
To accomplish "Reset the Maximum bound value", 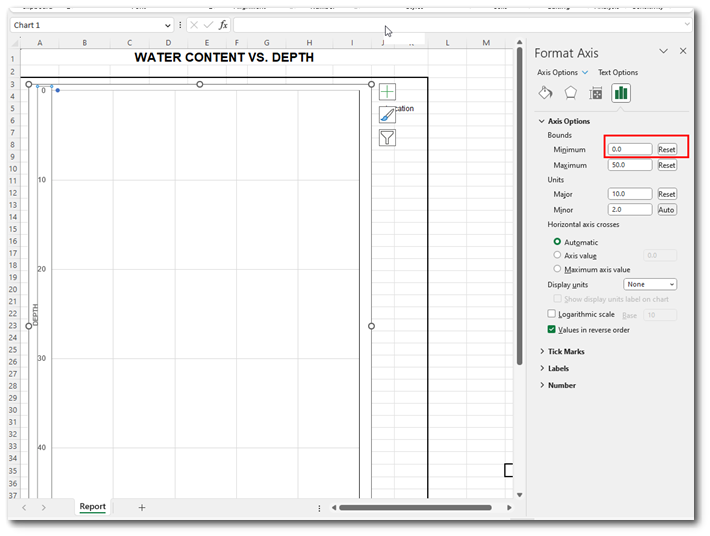I will (666, 165).
